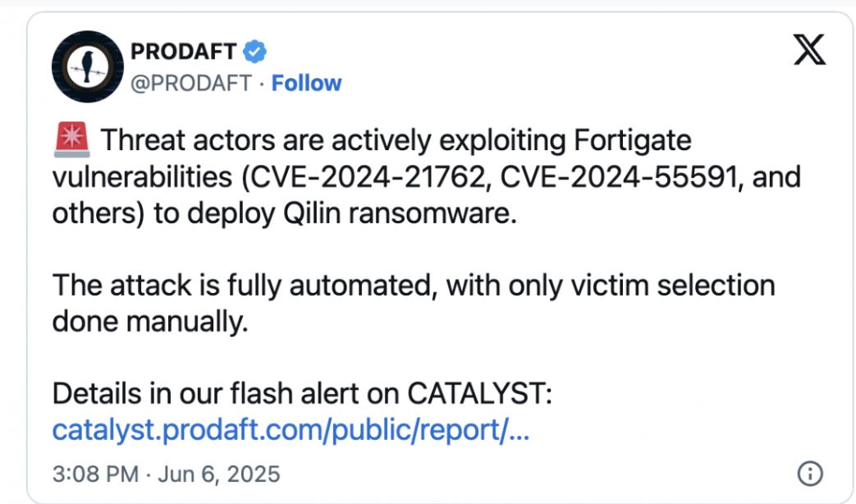The height and width of the screenshot is (504, 856).
Task: Open the X logo
Action: click(809, 49)
